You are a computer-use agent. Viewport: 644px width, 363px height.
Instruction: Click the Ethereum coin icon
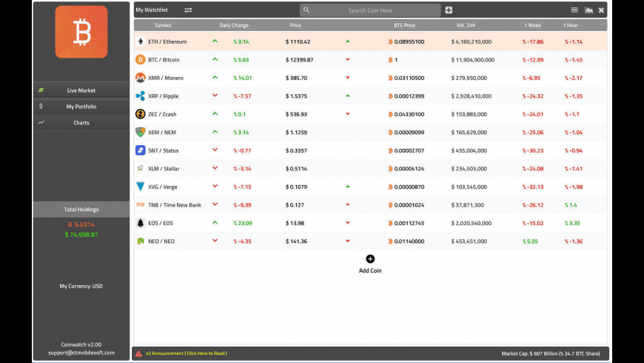141,41
